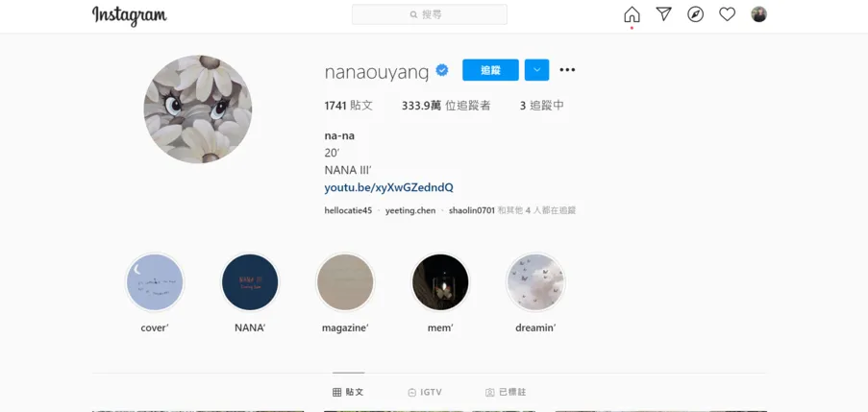
Task: Switch to the 已標註 tagged tab
Action: point(506,392)
